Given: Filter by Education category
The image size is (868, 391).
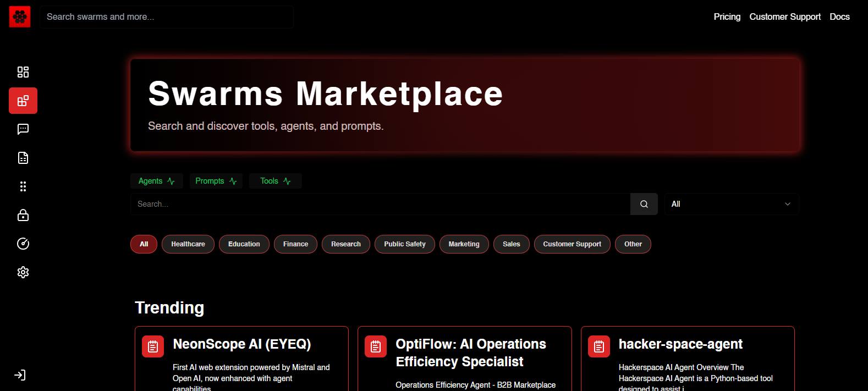Looking at the screenshot, I should [x=244, y=244].
